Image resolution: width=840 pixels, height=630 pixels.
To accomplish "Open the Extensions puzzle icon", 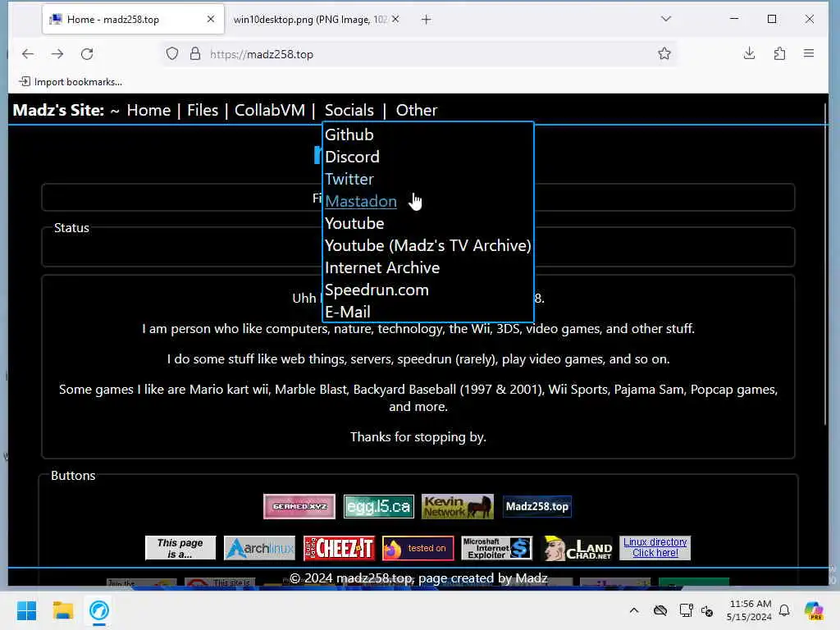I will click(779, 53).
